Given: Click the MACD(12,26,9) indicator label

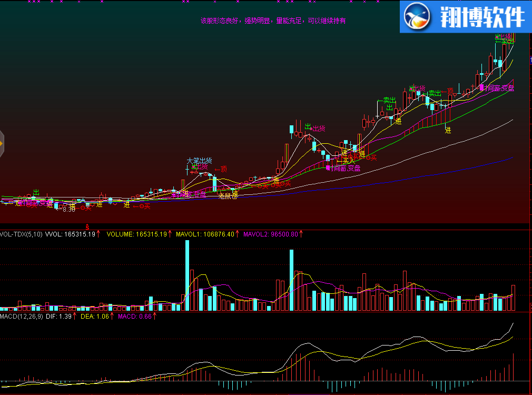Looking at the screenshot, I should pyautogui.click(x=22, y=317).
